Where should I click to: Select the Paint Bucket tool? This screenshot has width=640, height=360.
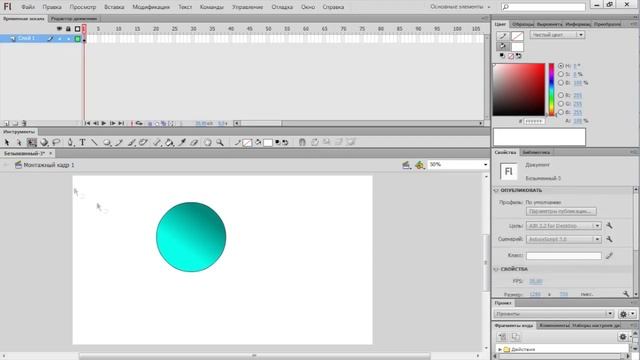[x=169, y=142]
